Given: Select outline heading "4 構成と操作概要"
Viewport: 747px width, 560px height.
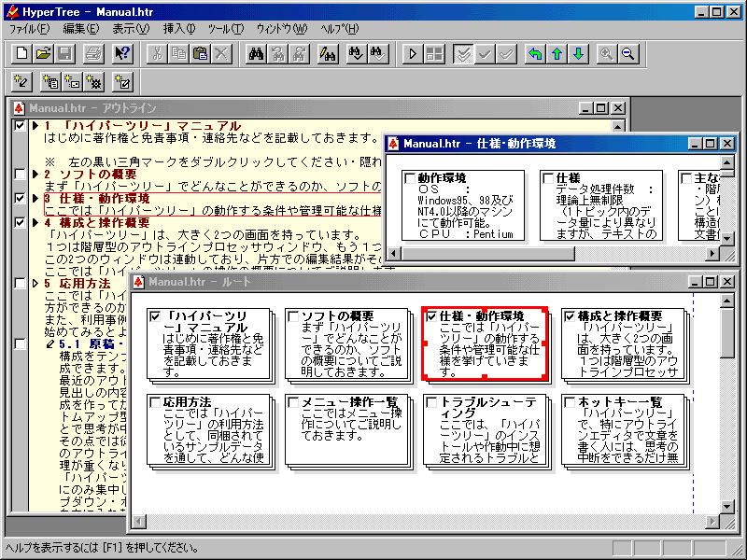Looking at the screenshot, I should (x=97, y=222).
